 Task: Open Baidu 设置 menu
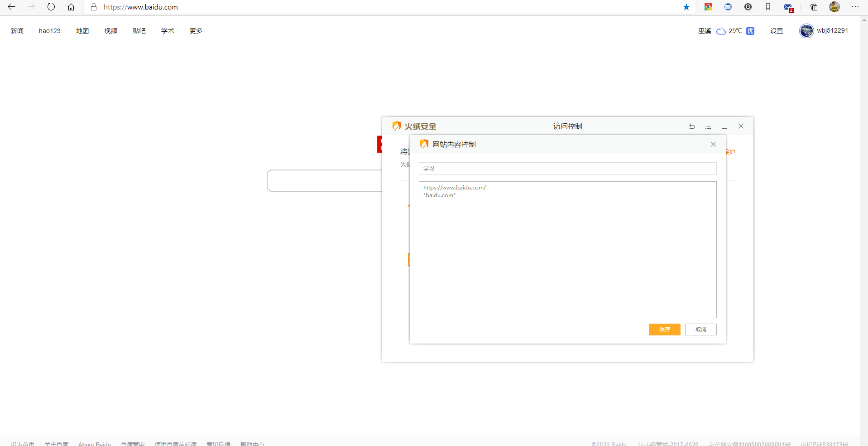click(x=777, y=31)
